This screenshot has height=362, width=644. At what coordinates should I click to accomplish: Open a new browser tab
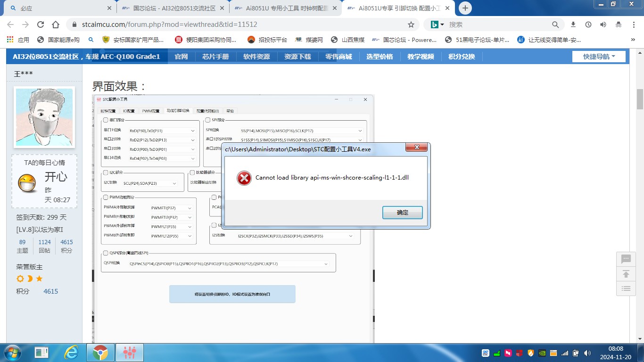pos(465,8)
